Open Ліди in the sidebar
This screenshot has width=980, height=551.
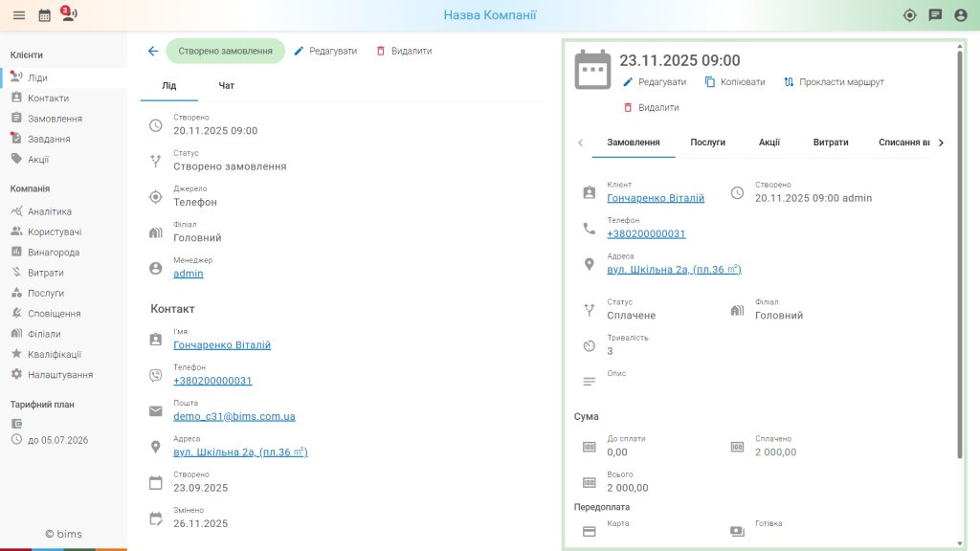tap(64, 77)
